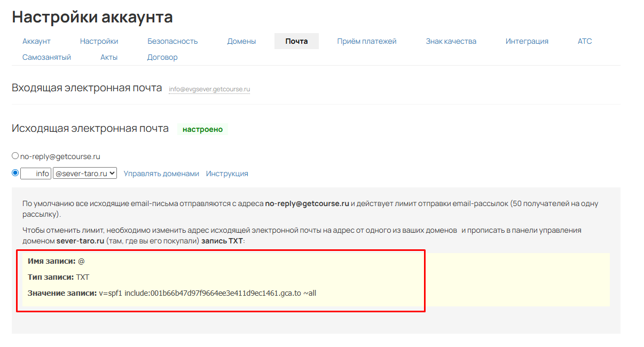
Task: Open the Инструкция link
Action: [227, 173]
